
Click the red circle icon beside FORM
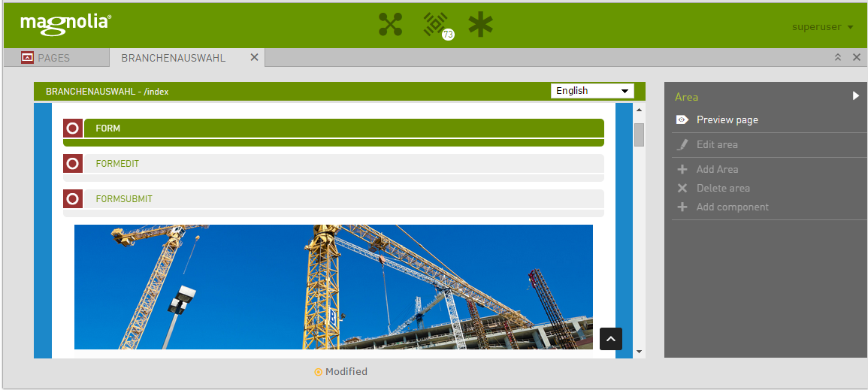[x=72, y=128]
